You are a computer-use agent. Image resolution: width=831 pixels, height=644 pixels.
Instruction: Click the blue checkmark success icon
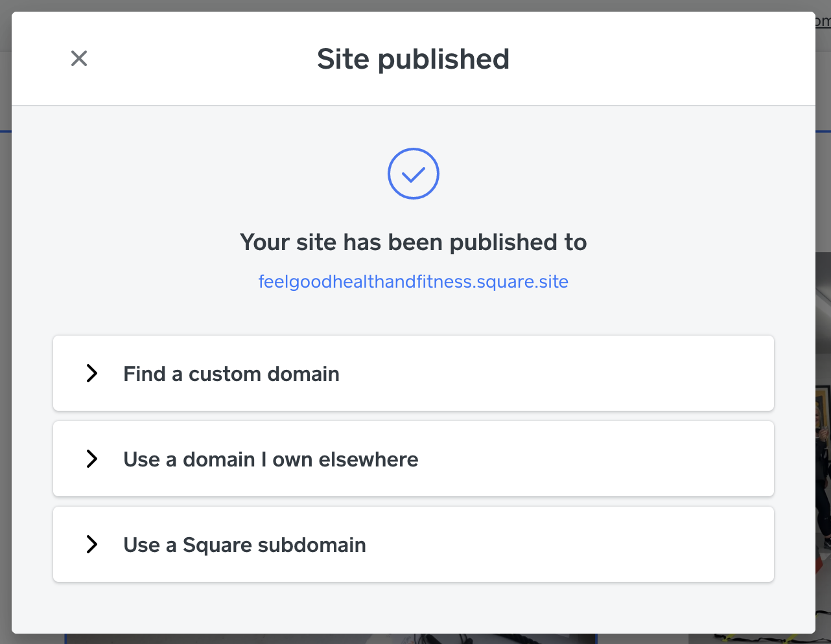click(x=413, y=173)
